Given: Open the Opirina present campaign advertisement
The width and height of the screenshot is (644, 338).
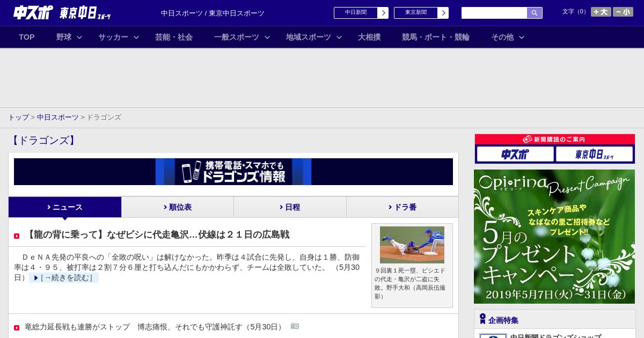Looking at the screenshot, I should pos(554,237).
